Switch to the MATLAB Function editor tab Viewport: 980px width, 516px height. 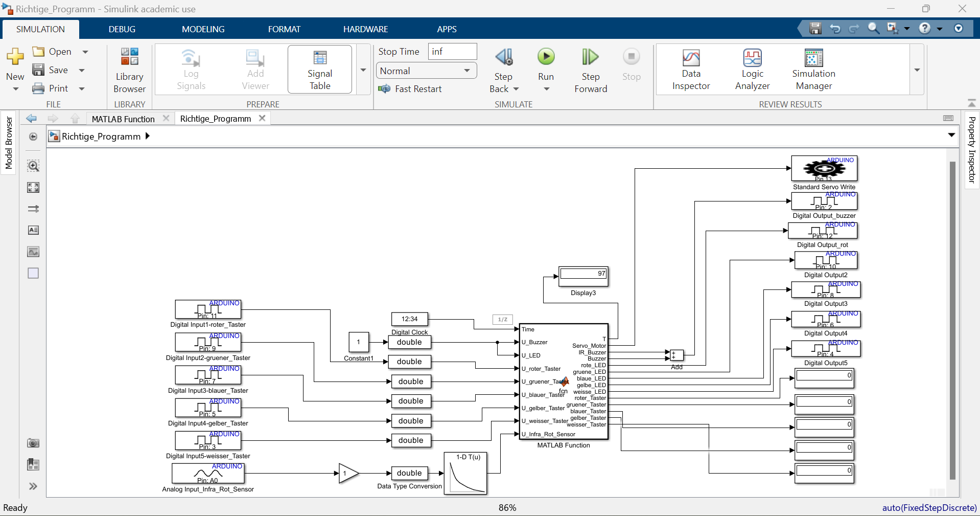(123, 119)
